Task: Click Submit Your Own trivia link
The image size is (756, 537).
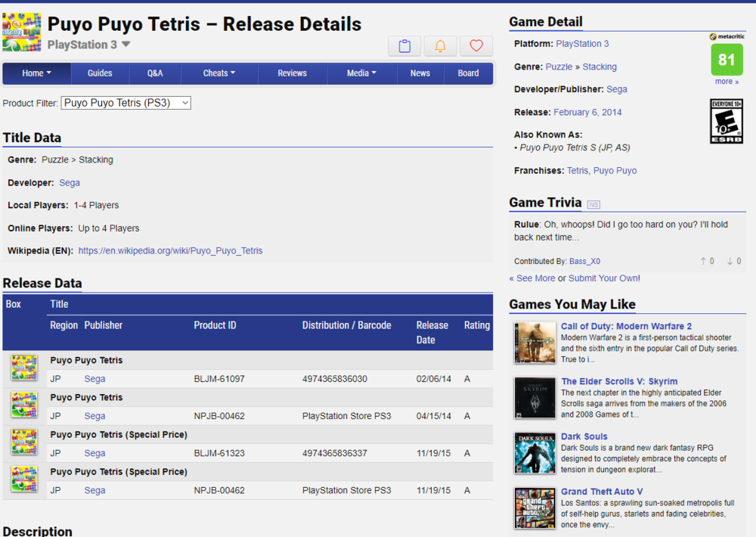Action: 603,278
